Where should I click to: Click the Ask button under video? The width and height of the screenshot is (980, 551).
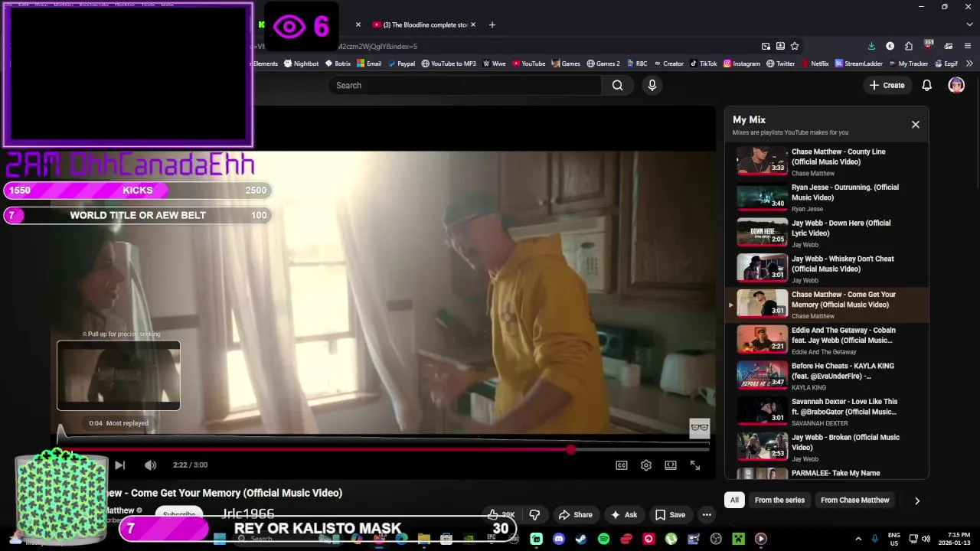[623, 515]
